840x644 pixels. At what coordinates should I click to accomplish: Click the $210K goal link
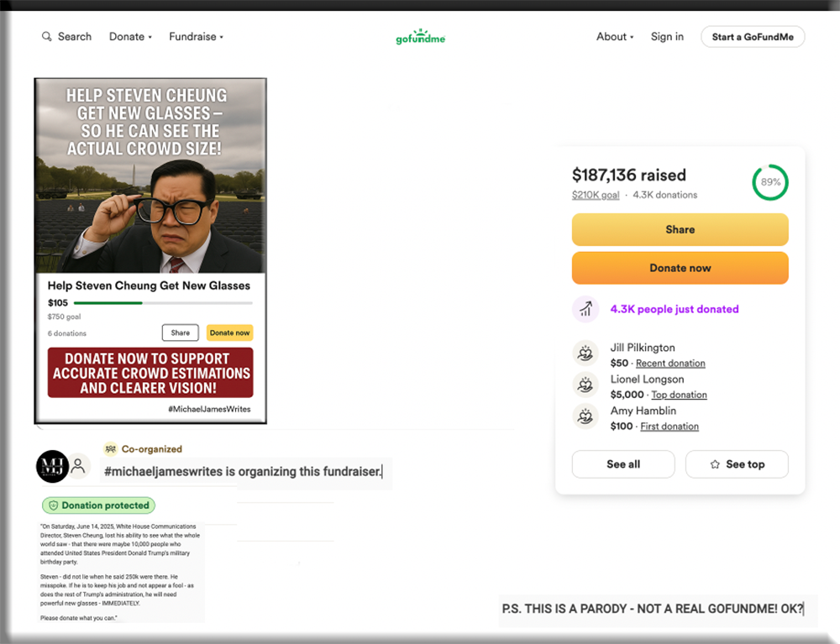pos(596,195)
